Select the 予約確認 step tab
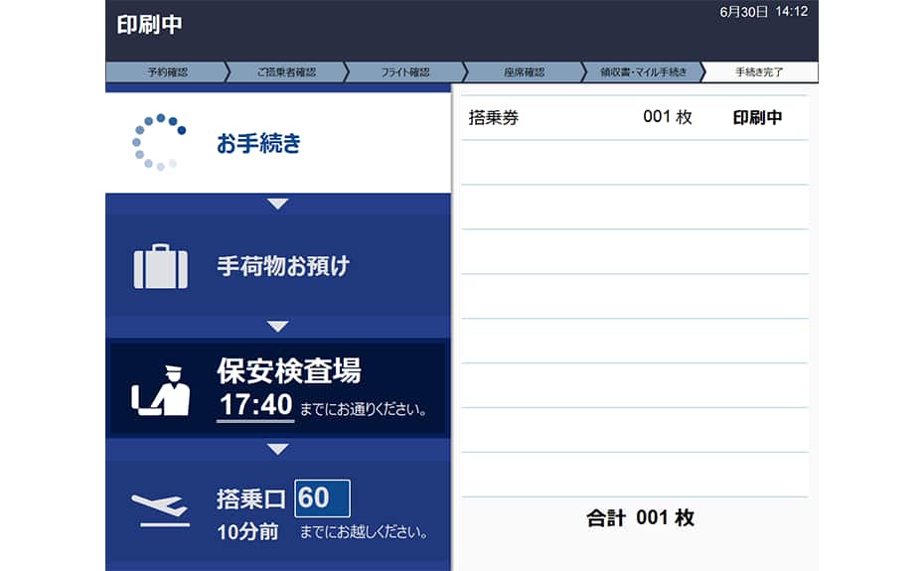This screenshot has width=924, height=571. (166, 72)
